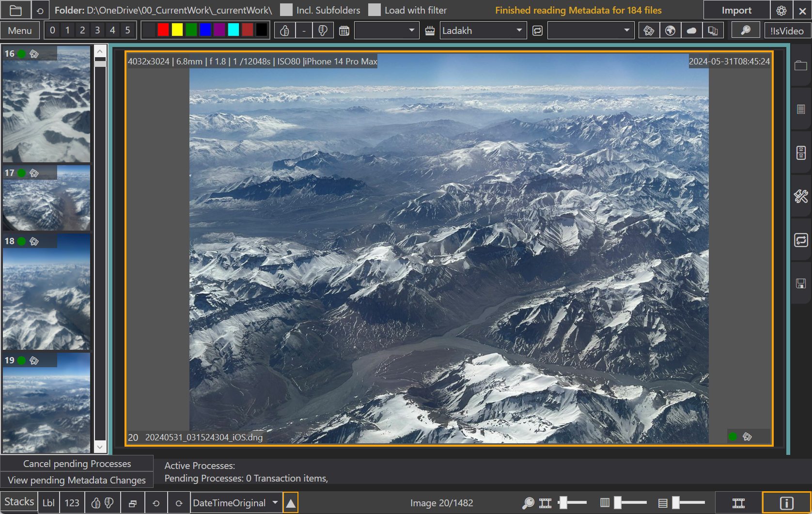812x514 pixels.
Task: Click the GPS tag filter icon
Action: tap(649, 31)
